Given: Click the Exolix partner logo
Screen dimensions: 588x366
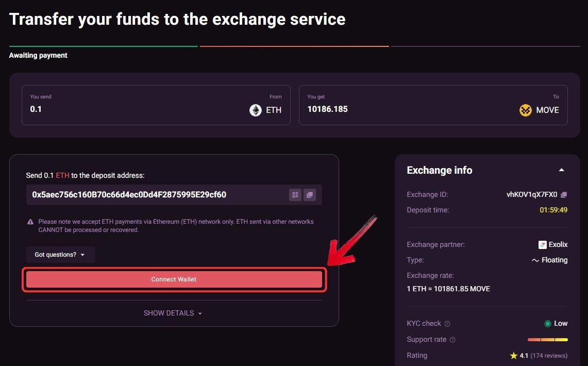Looking at the screenshot, I should (x=543, y=245).
